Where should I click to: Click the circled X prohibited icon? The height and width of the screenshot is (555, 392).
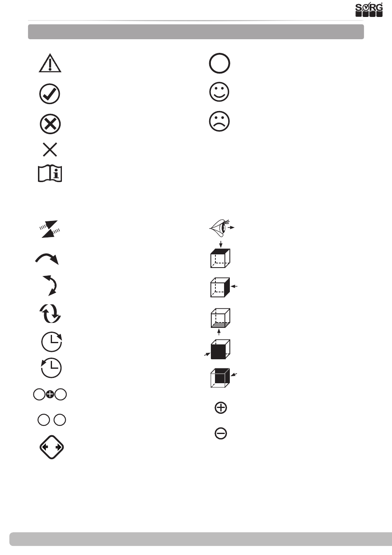coord(50,124)
